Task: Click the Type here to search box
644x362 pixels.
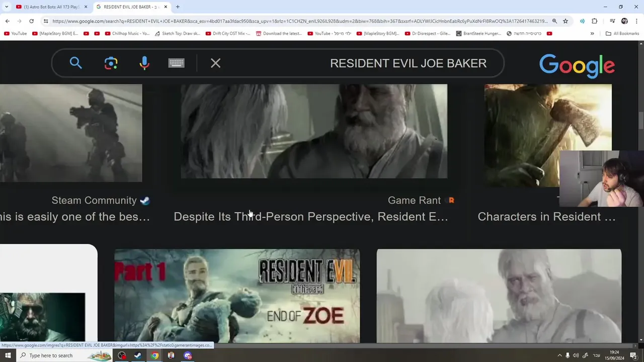Action: click(65, 355)
